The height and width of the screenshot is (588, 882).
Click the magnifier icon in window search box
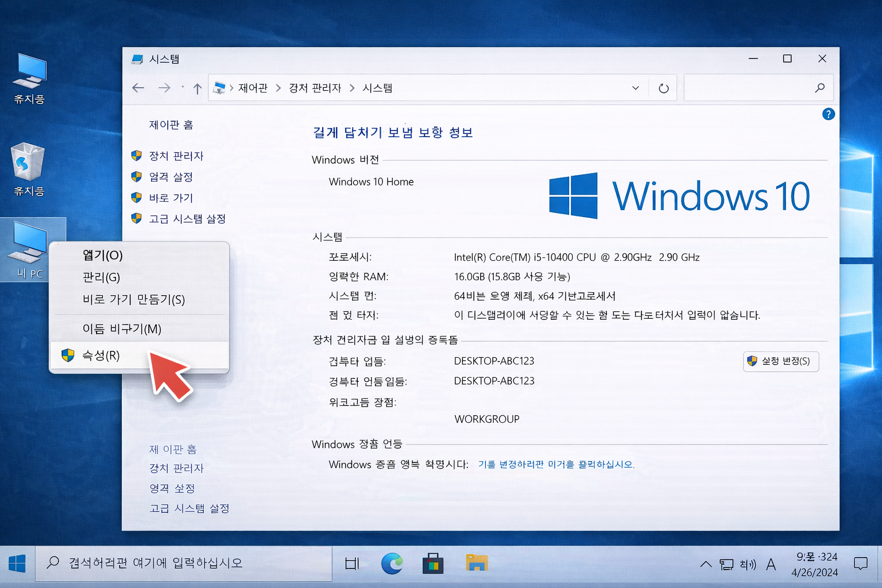(819, 88)
